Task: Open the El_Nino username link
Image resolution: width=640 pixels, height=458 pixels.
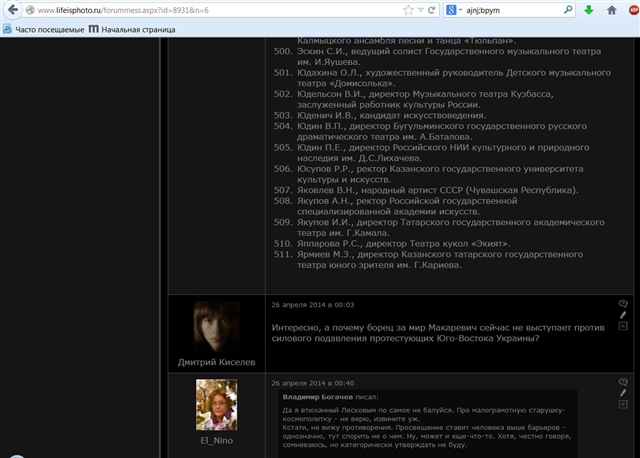Action: [x=216, y=438]
